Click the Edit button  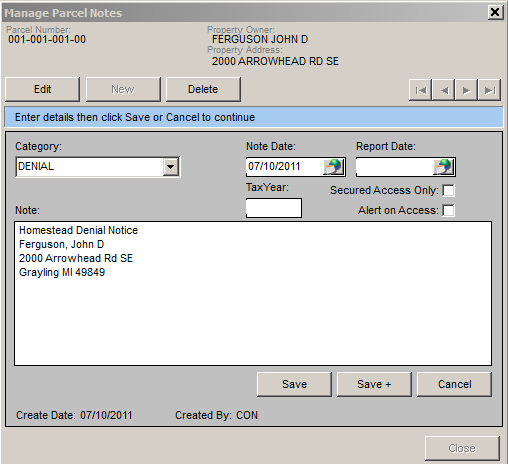click(x=43, y=89)
